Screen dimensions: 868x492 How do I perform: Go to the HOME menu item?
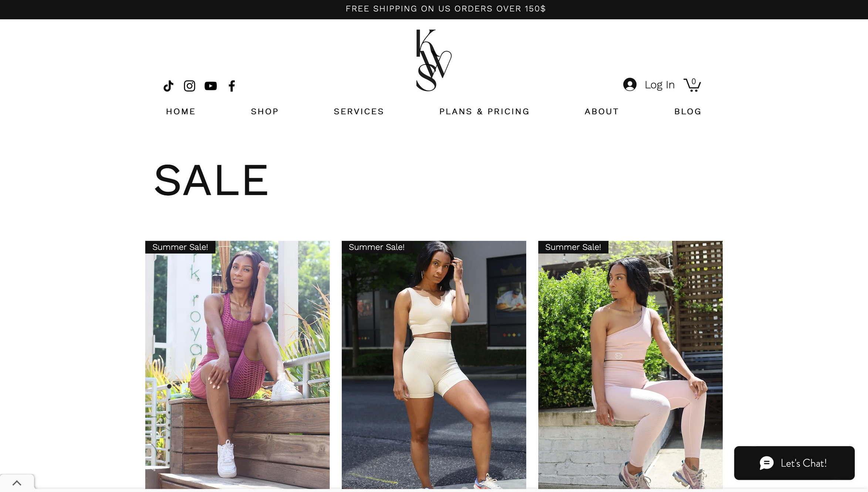coord(180,111)
